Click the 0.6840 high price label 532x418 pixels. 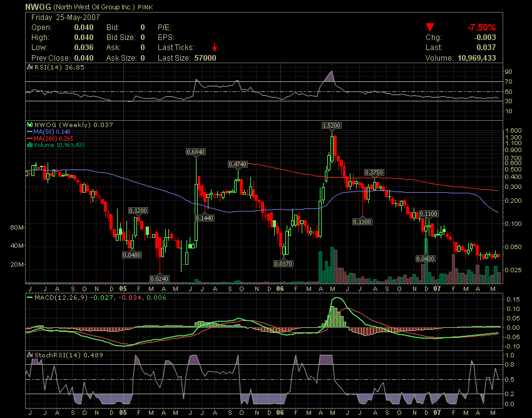coord(196,151)
